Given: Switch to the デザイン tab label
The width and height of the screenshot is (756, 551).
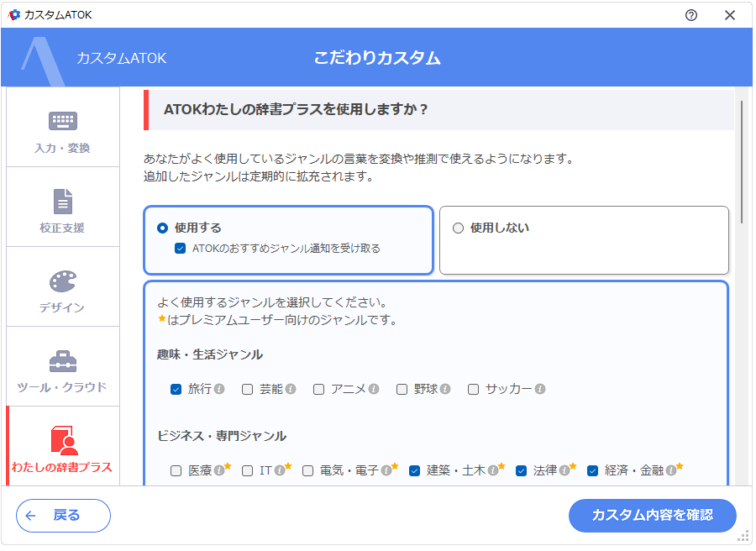Looking at the screenshot, I should tap(62, 307).
